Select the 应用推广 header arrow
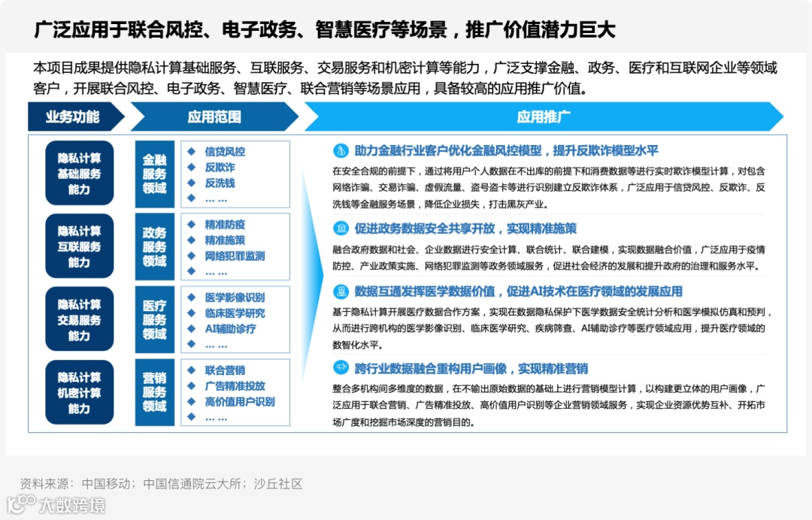812x520 pixels. pos(544,116)
